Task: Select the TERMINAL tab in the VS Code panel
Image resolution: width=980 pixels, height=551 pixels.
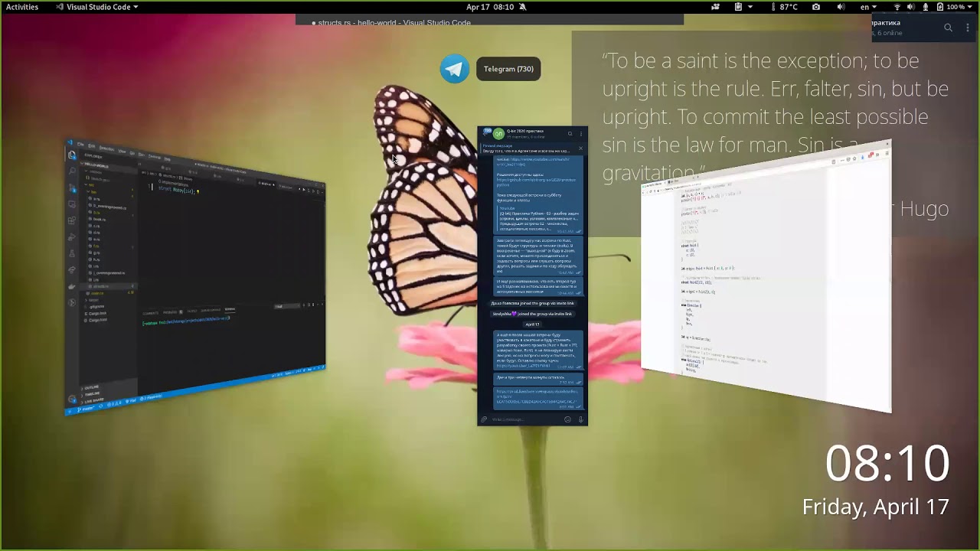Action: tap(229, 309)
